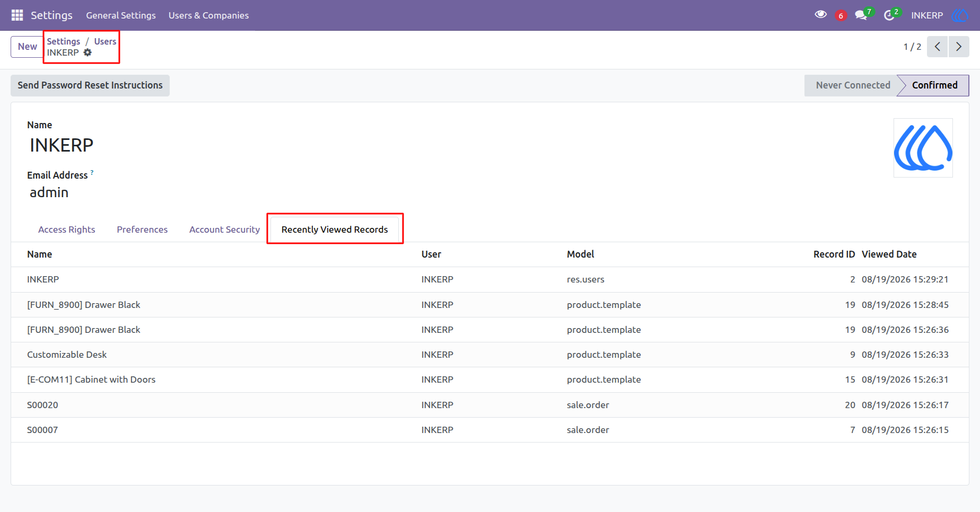Open the S00020 sale order row
Image resolution: width=980 pixels, height=512 pixels.
pos(490,405)
